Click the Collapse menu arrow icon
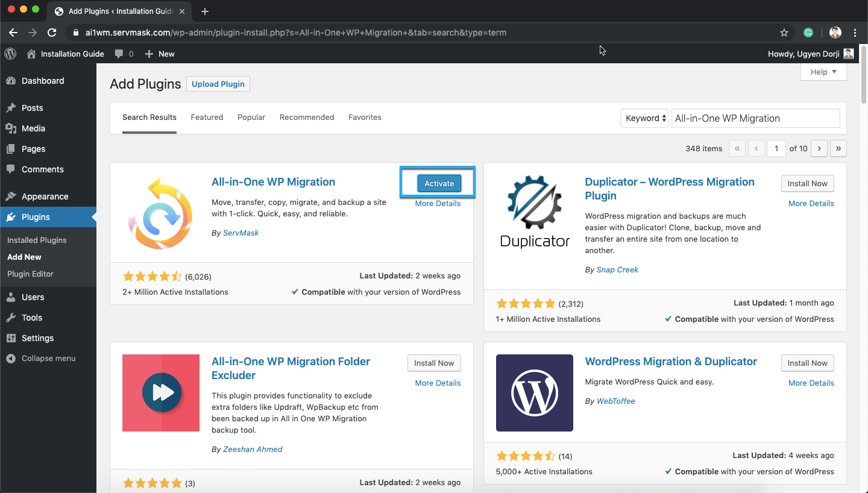Viewport: 868px width, 493px height. coord(11,358)
